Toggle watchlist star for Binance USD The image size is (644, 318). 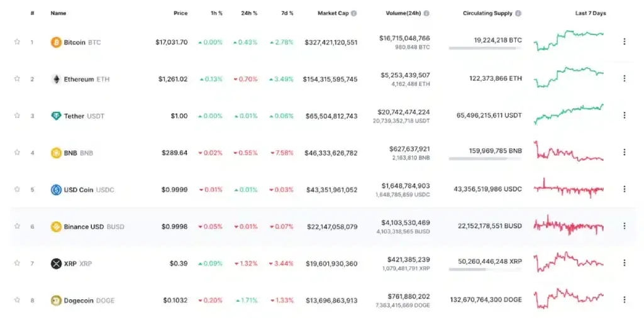17,226
